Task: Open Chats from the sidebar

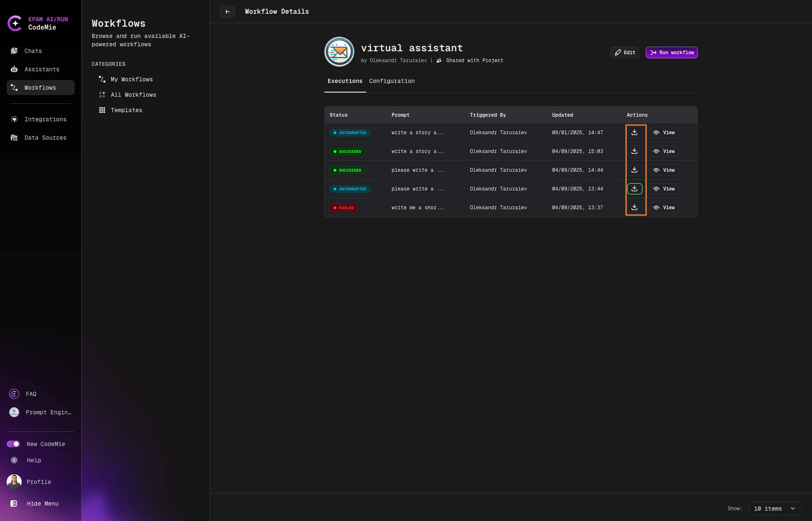Action: click(x=33, y=51)
